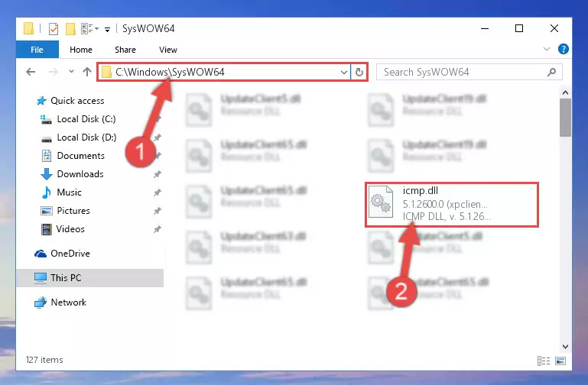Click the pin icon next to Pictures
Image resolution: width=588 pixels, height=385 pixels.
click(157, 211)
